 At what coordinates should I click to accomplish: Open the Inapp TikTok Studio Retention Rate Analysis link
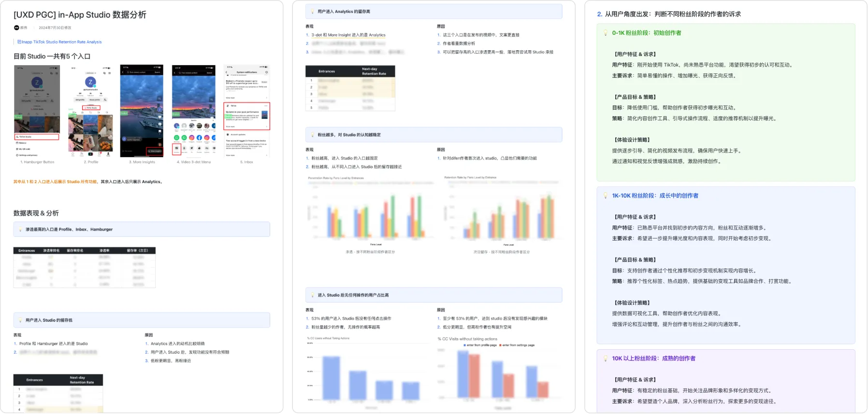pos(61,42)
